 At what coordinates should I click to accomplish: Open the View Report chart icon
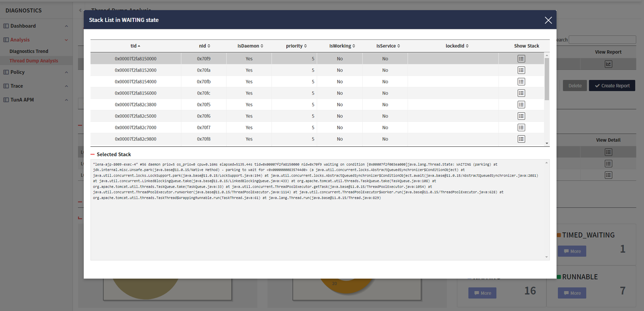[x=608, y=64]
